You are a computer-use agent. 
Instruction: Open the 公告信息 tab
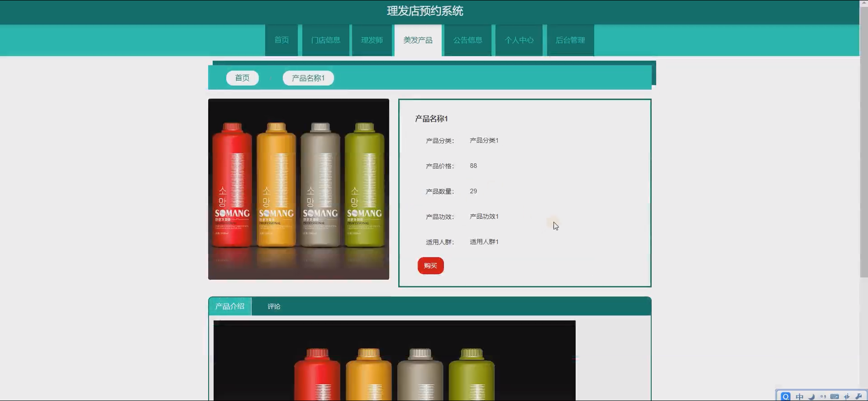click(x=468, y=40)
